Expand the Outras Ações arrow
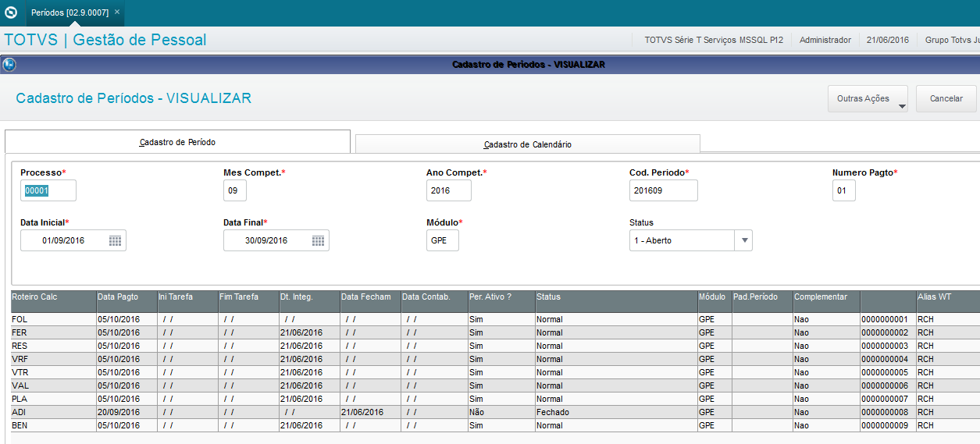 [x=902, y=106]
